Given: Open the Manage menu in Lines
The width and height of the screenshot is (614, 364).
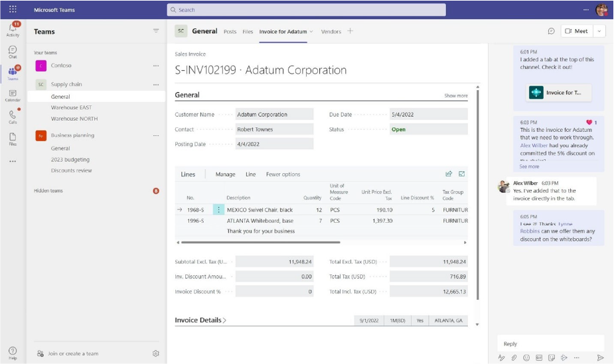Looking at the screenshot, I should pos(225,174).
